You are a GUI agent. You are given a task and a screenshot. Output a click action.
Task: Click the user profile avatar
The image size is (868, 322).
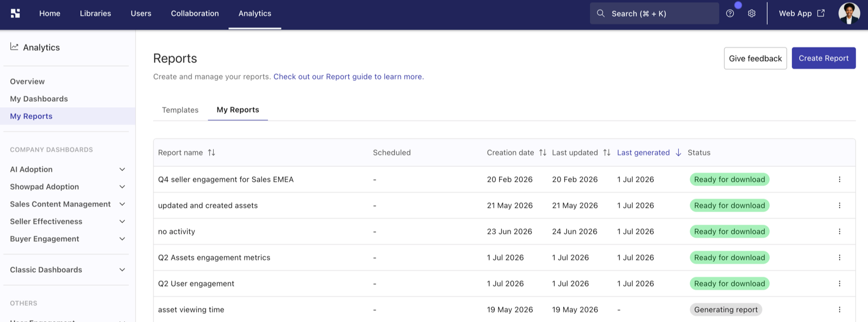[x=849, y=14]
